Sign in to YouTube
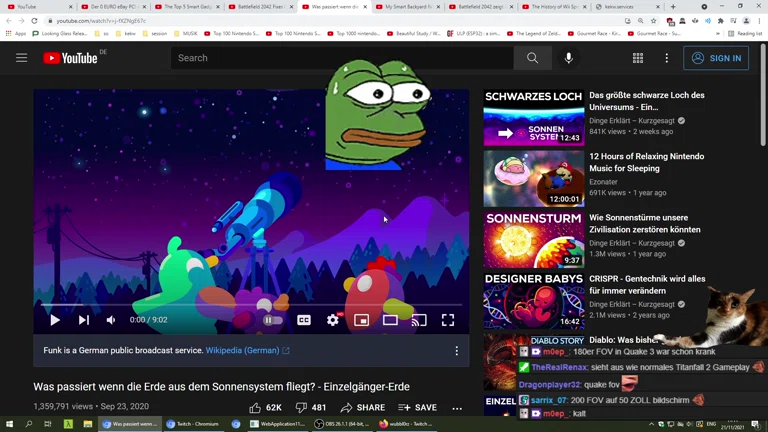The height and width of the screenshot is (432, 768). (716, 58)
